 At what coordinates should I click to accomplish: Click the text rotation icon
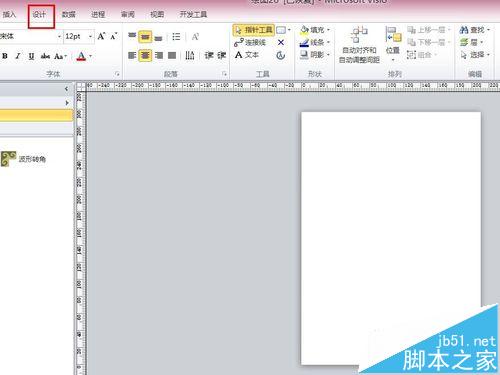pyautogui.click(x=195, y=37)
